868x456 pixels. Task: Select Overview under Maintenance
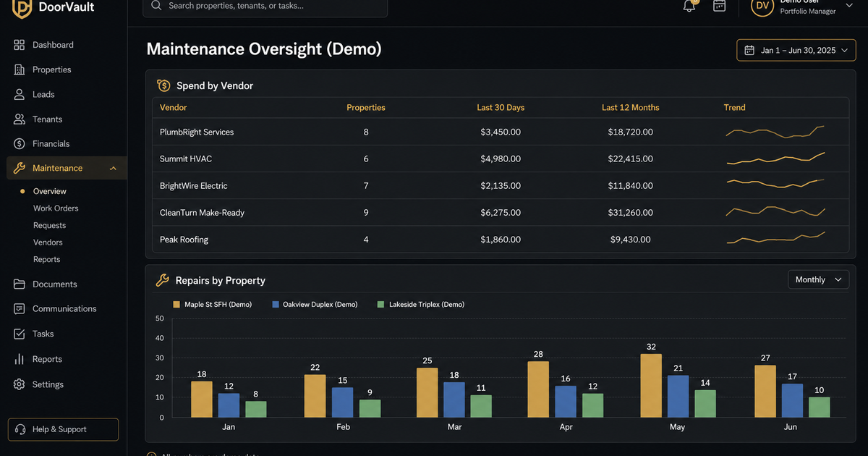[x=50, y=191]
